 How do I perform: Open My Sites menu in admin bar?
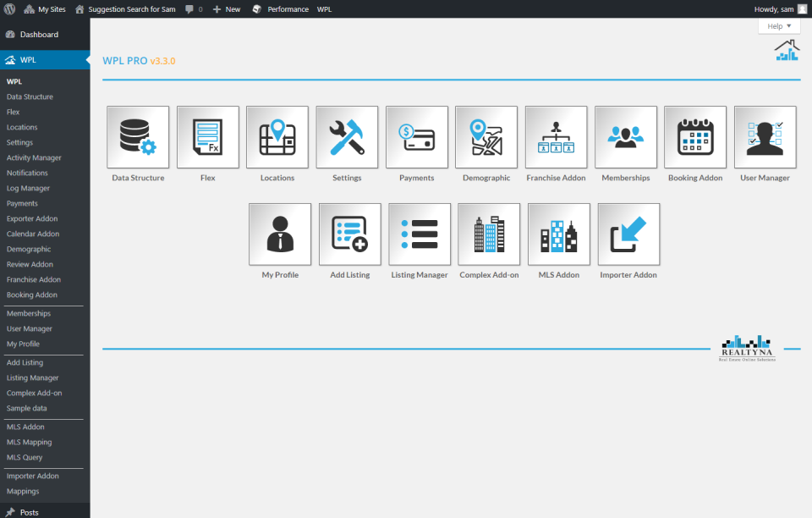[45, 9]
